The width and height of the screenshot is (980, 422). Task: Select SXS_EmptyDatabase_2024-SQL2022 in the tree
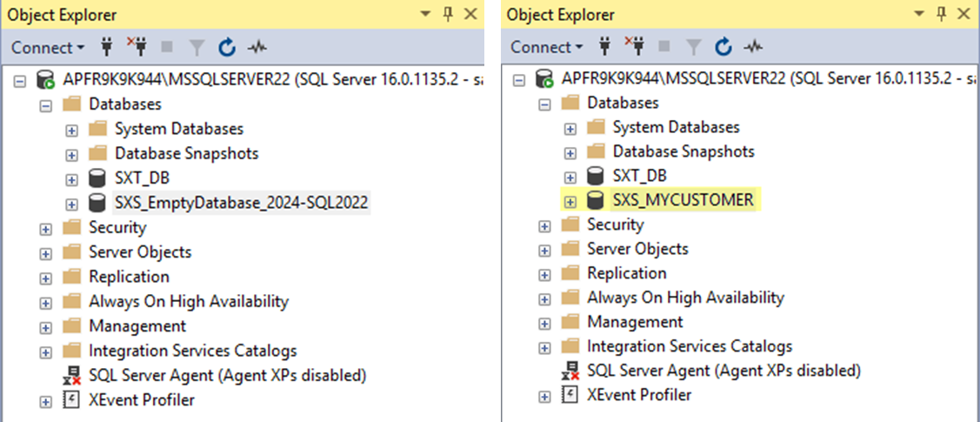241,204
